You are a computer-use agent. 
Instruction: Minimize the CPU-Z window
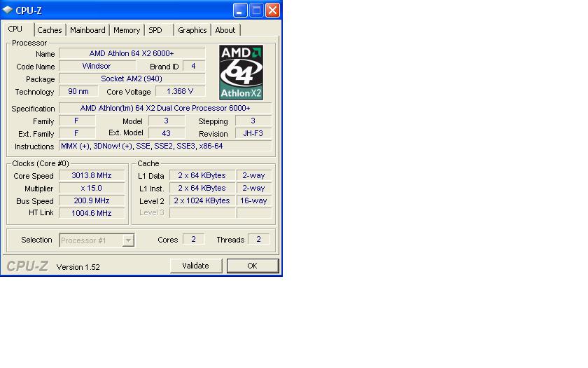(x=240, y=10)
